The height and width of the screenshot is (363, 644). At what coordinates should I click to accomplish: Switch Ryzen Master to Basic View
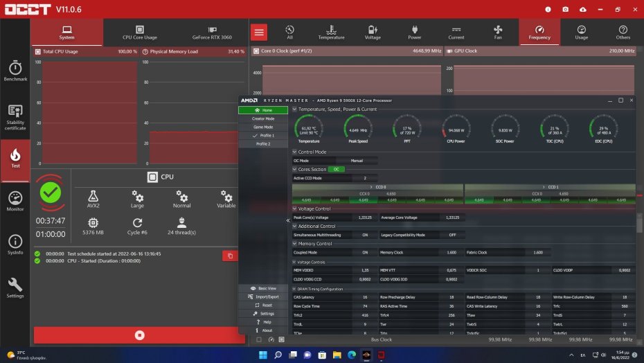(263, 289)
